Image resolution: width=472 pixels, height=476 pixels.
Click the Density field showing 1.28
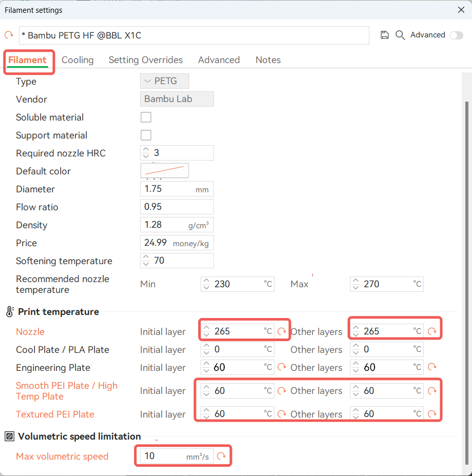tap(177, 225)
